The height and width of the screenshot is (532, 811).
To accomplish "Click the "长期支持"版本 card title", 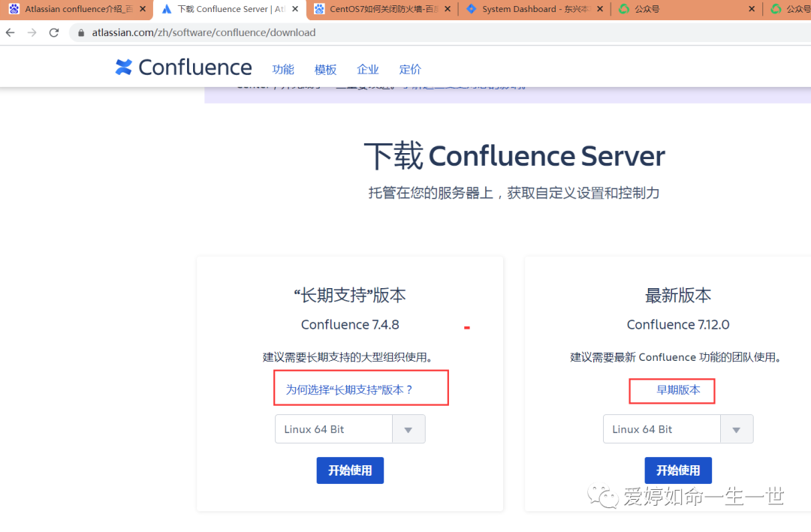I will tap(350, 295).
